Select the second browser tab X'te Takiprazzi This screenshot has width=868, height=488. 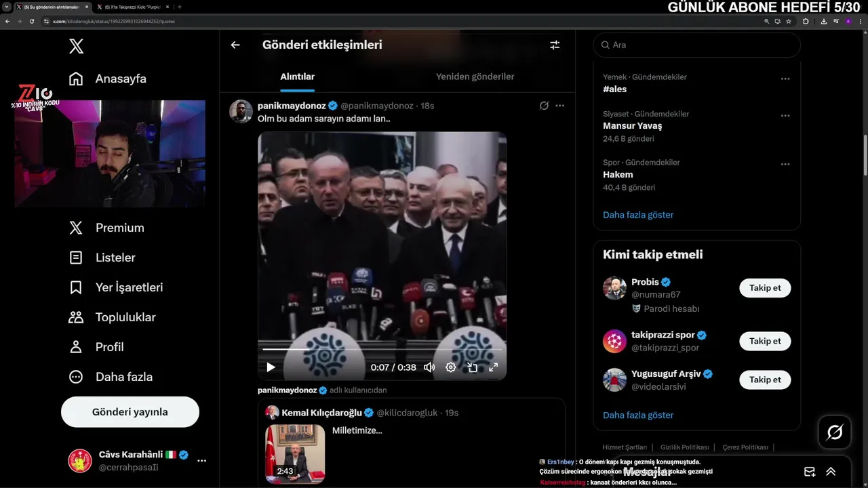click(132, 7)
